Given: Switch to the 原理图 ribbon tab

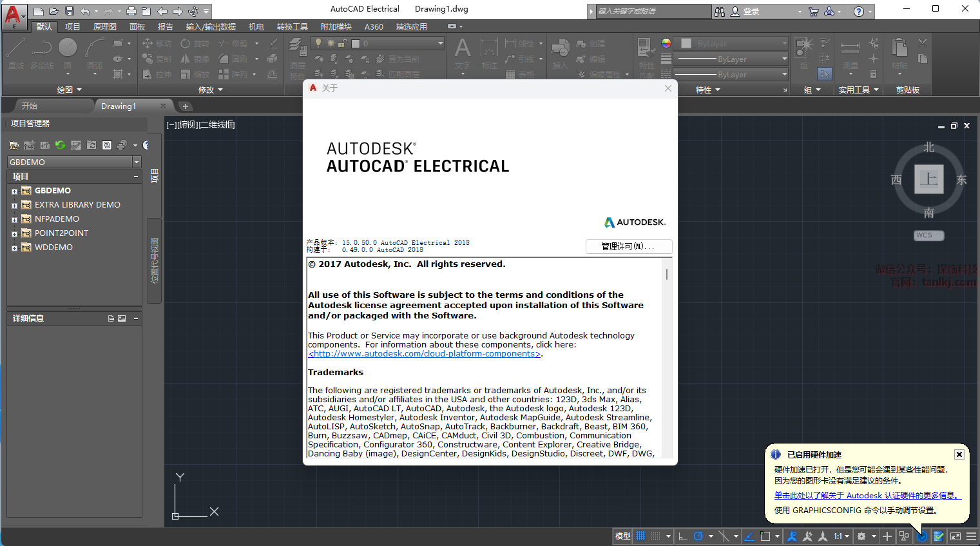Looking at the screenshot, I should click(x=105, y=26).
